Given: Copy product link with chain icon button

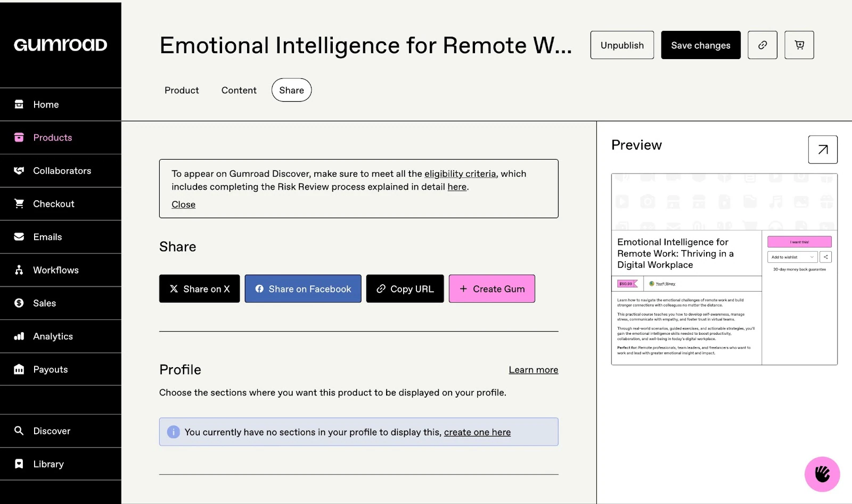Looking at the screenshot, I should tap(763, 45).
